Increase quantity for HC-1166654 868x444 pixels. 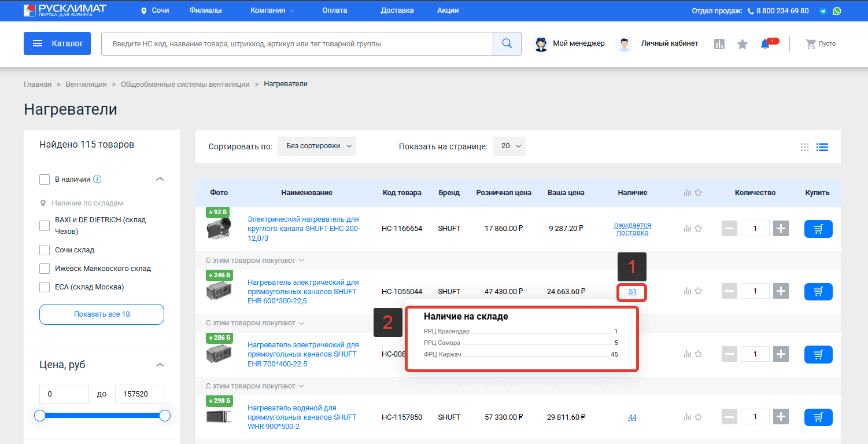coord(781,229)
